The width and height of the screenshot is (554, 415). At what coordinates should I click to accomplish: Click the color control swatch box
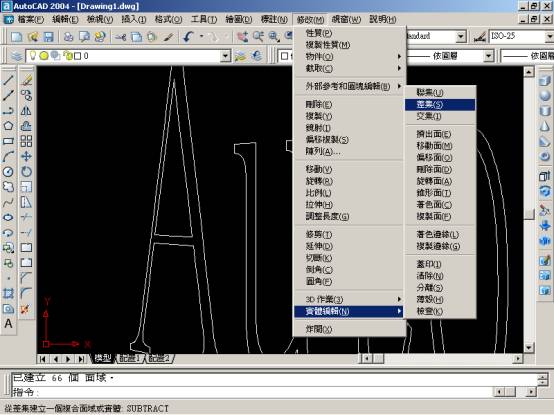click(x=284, y=56)
